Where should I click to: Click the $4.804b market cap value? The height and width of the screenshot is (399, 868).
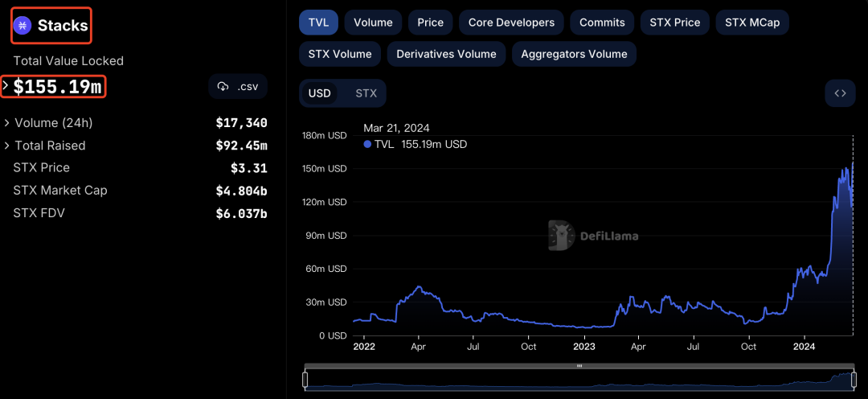point(241,191)
